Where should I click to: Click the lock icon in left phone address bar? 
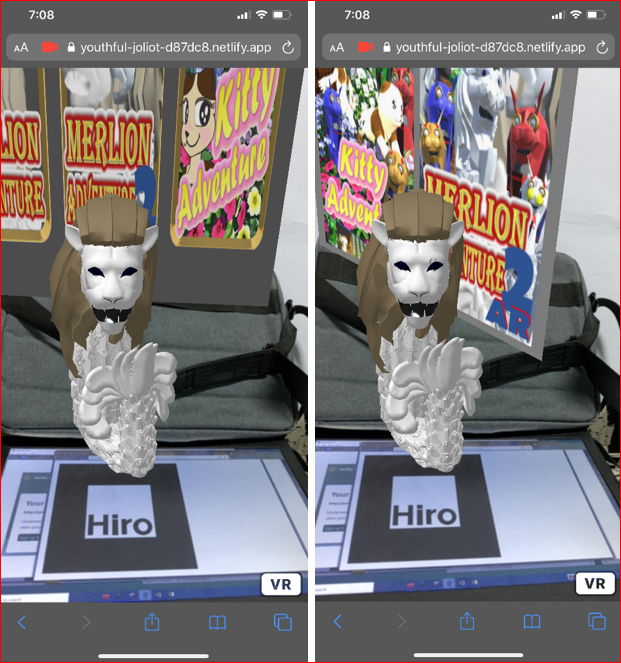click(71, 47)
